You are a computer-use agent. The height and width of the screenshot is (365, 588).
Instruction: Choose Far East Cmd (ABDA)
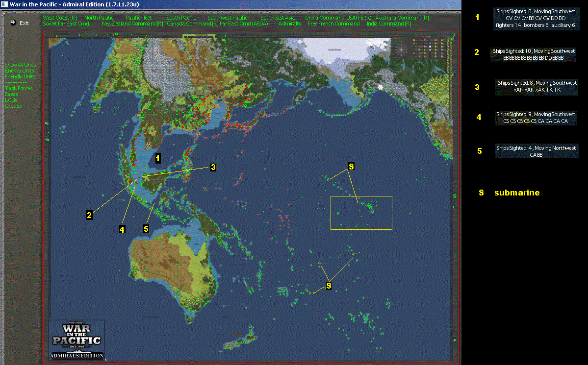244,24
